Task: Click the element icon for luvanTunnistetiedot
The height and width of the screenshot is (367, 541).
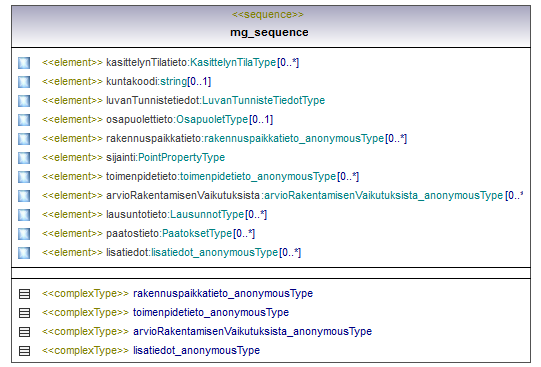Action: (x=24, y=101)
